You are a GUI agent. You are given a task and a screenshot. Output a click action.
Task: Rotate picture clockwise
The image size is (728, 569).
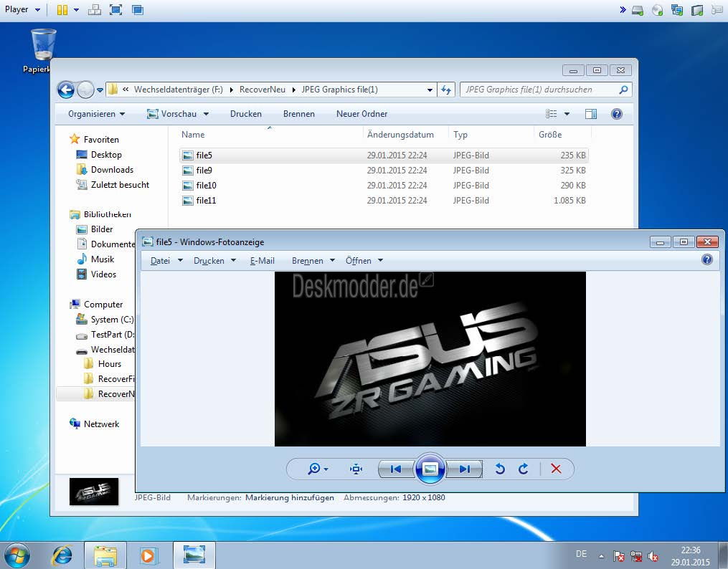click(x=524, y=469)
